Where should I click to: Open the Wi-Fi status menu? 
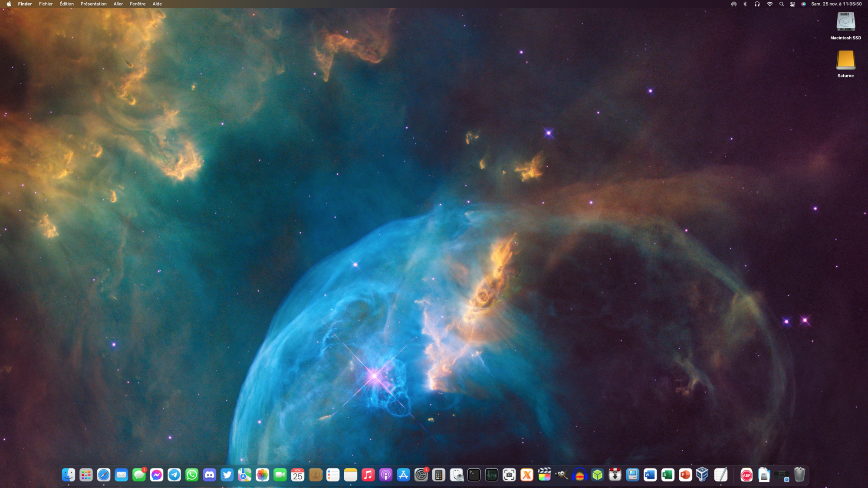(x=769, y=4)
